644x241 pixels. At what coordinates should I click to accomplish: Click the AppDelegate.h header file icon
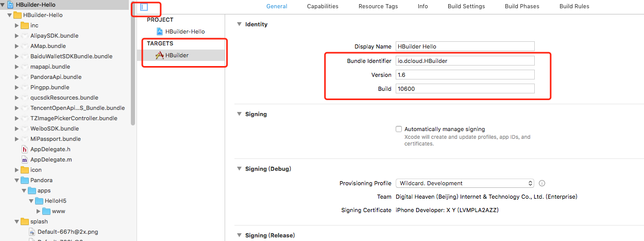24,149
